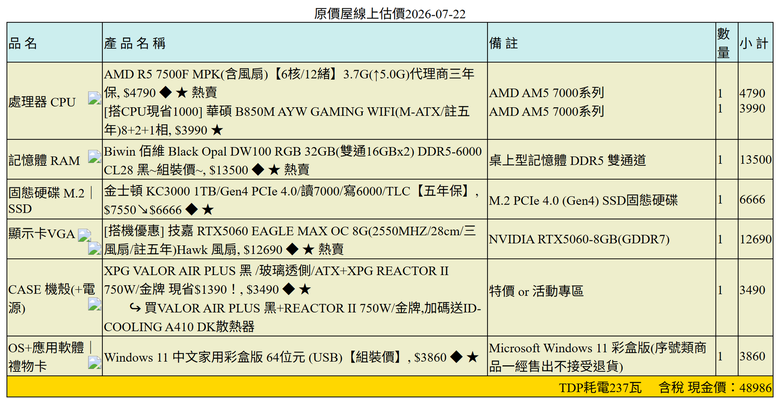Click the 產品名稱 column header

[x=135, y=43]
